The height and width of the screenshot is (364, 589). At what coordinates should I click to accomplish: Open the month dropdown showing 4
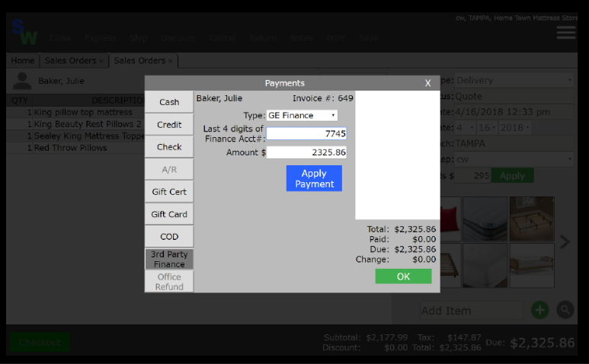tap(465, 128)
